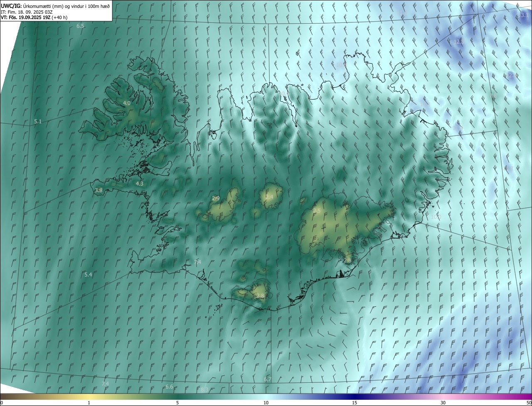Click the '6.7' value label on the map
This screenshot has height=406, width=532.
click(x=267, y=379)
